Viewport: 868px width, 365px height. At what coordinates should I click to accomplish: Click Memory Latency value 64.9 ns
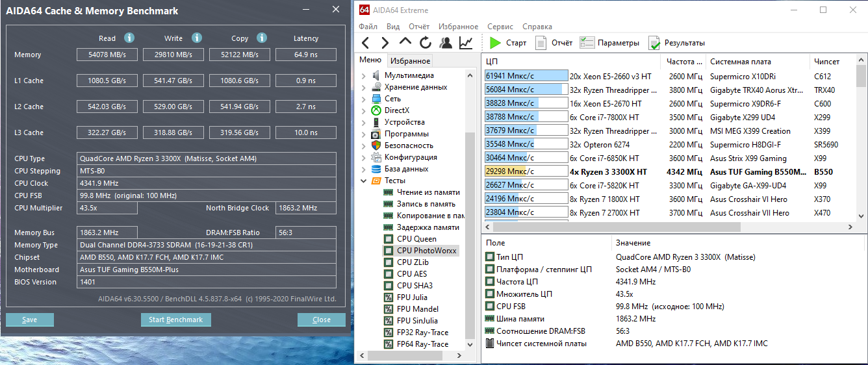[306, 55]
